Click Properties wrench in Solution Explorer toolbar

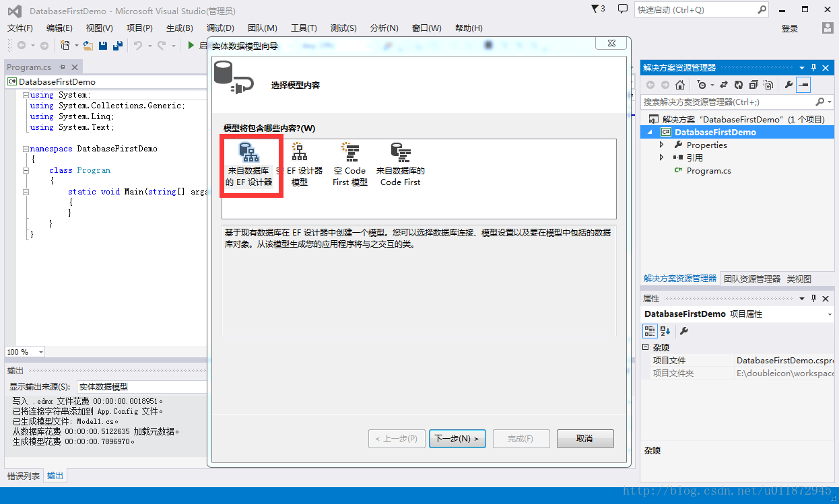point(788,85)
